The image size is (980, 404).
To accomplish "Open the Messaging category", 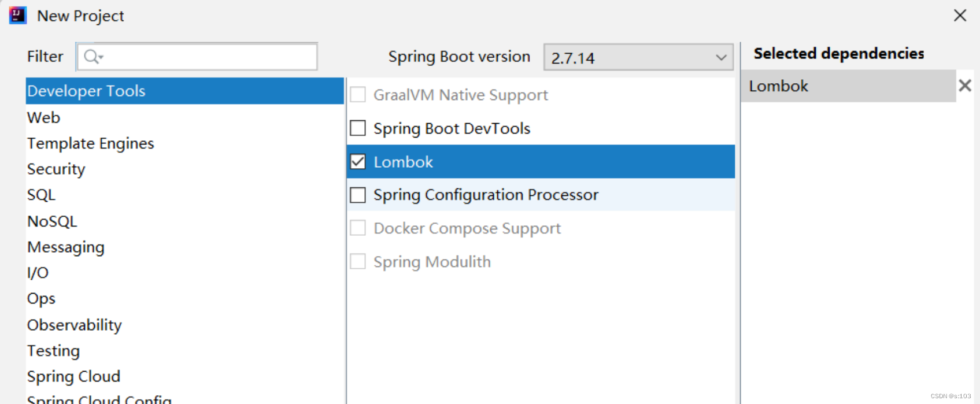I will [x=184, y=247].
